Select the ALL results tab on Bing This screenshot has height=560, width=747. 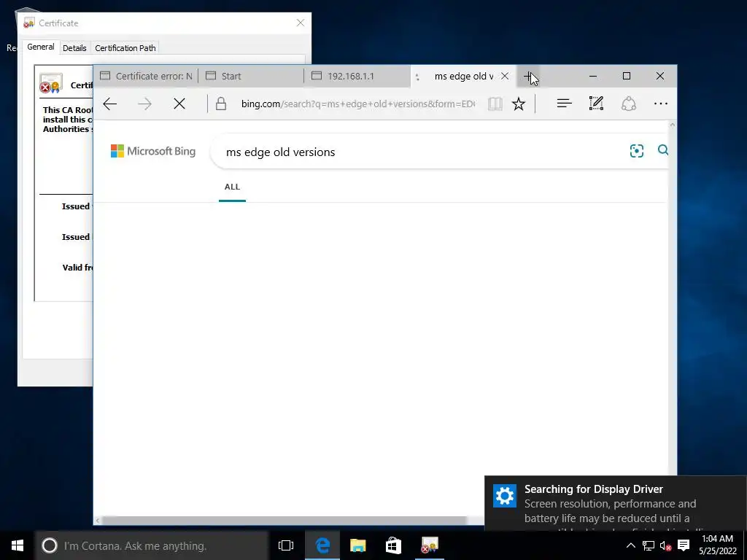[x=232, y=187]
